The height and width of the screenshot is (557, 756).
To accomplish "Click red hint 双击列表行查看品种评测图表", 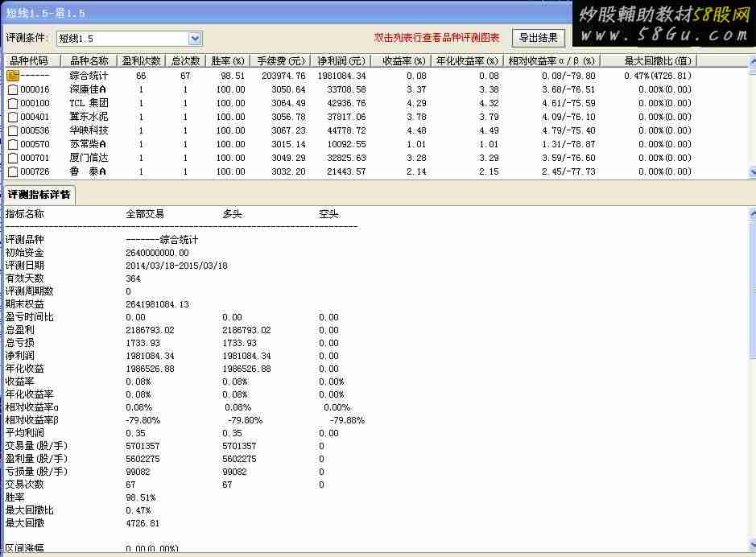I will click(x=437, y=38).
